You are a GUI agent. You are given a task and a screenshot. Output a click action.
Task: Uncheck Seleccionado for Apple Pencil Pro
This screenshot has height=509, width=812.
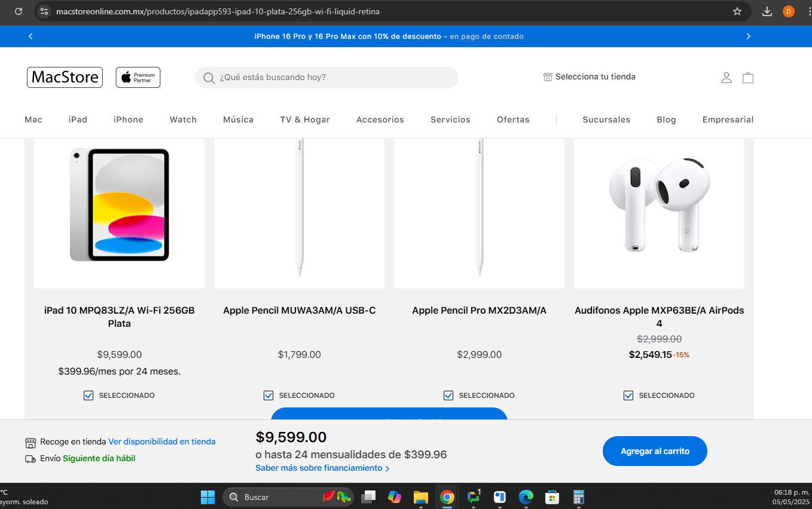(x=448, y=395)
